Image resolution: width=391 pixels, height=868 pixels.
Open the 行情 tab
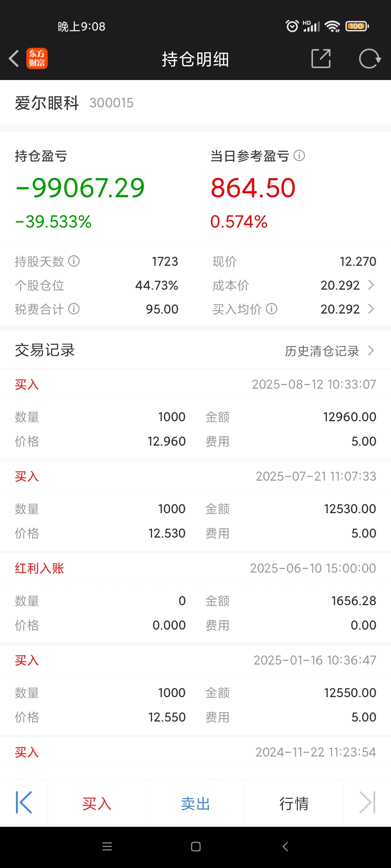coord(294,803)
